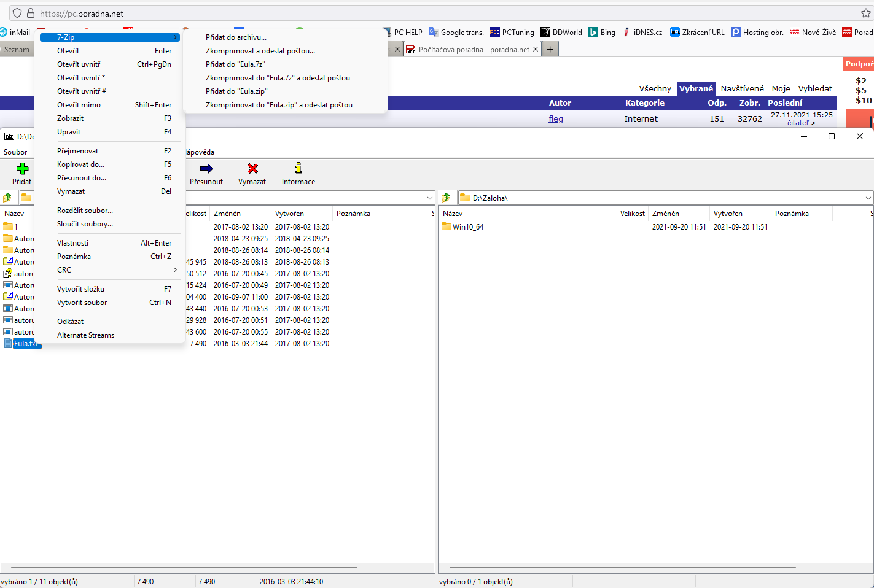Click the folder icon of the row named 1

coord(8,227)
